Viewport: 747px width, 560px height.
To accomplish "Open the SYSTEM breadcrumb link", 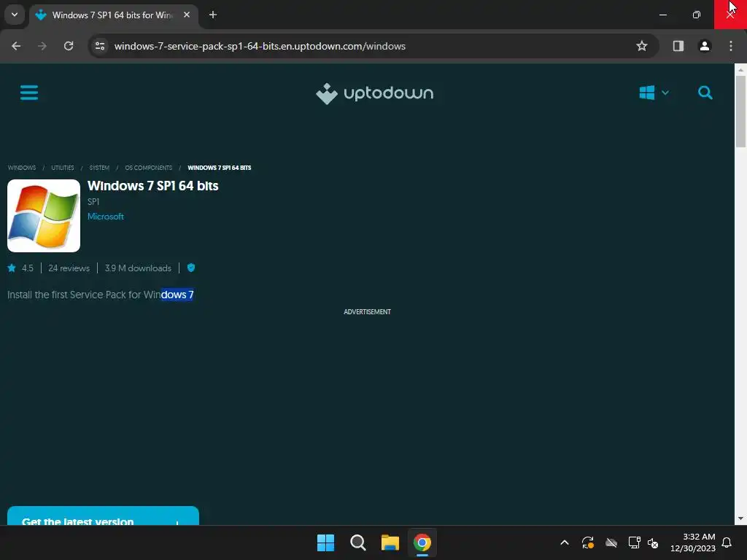I will 99,168.
